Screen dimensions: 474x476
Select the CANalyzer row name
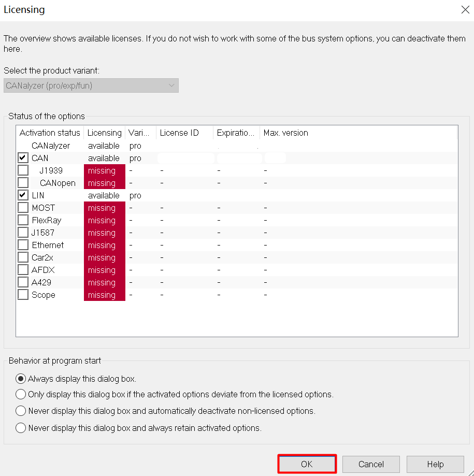(x=51, y=146)
